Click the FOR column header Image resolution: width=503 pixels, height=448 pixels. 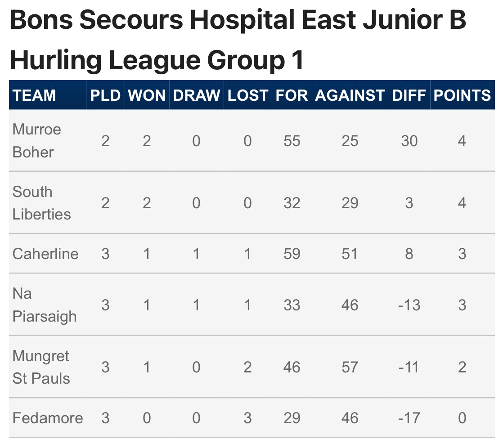292,95
